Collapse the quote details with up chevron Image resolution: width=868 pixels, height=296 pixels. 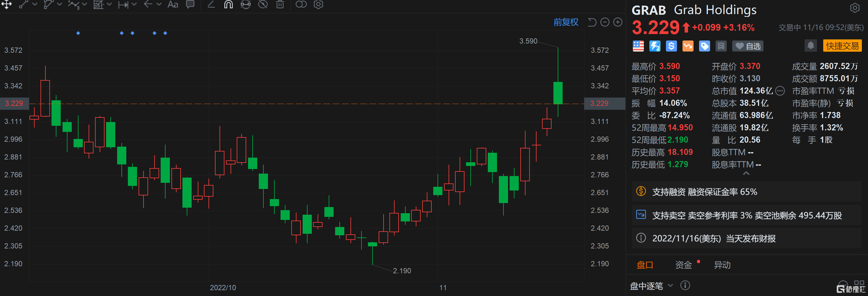pos(746,173)
